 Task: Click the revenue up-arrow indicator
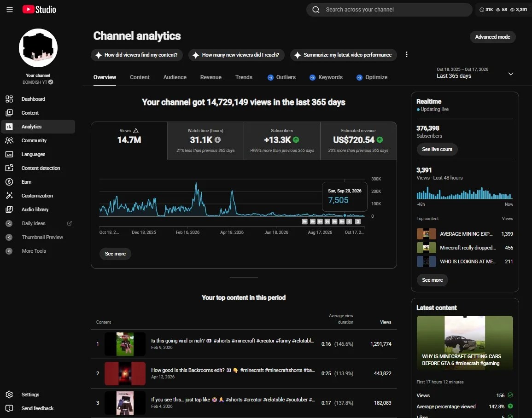(x=380, y=139)
